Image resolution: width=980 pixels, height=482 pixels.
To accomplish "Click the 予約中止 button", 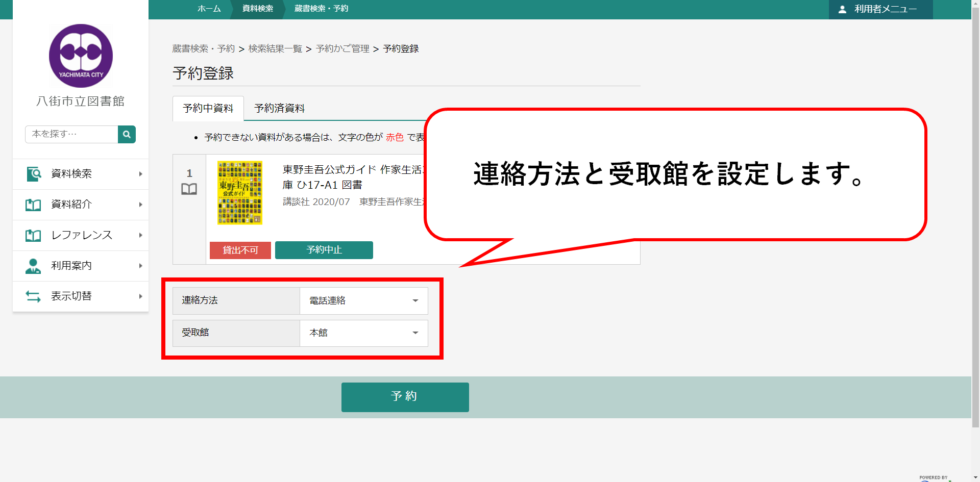I will tap(324, 250).
